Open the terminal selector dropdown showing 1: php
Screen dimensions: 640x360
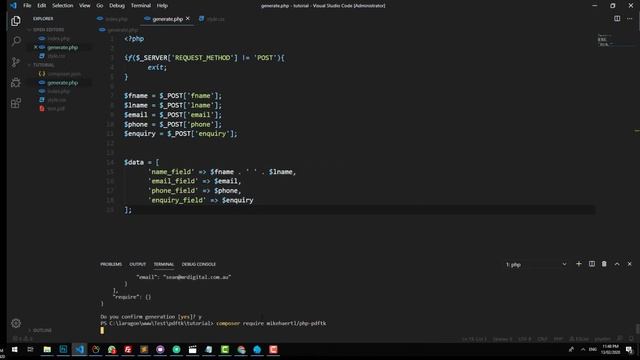(x=536, y=264)
